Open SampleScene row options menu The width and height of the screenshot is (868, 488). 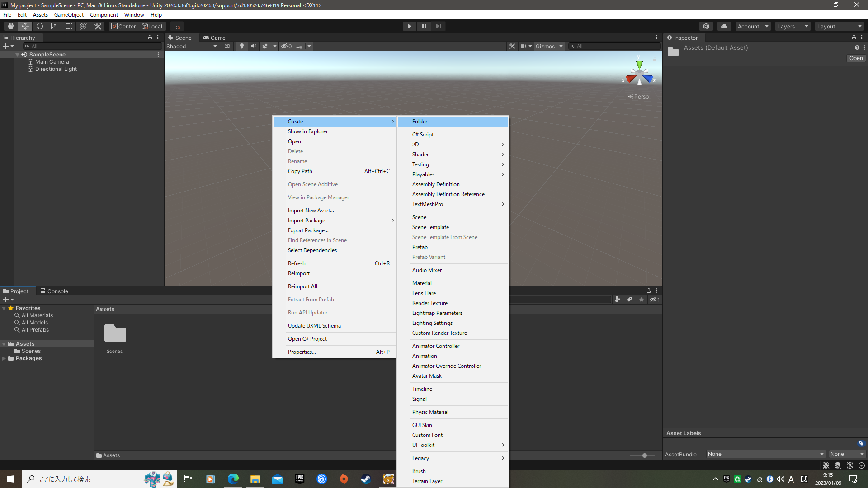click(x=158, y=55)
